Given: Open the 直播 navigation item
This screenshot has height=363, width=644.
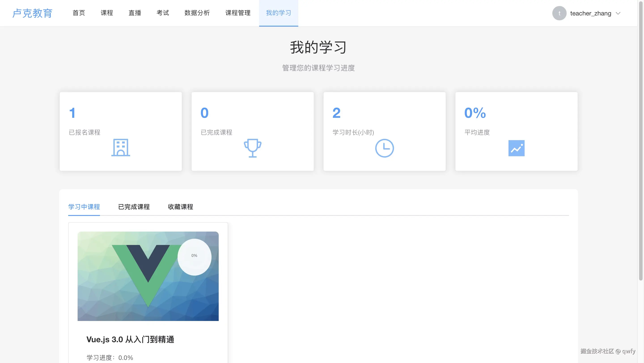Looking at the screenshot, I should click(x=135, y=13).
